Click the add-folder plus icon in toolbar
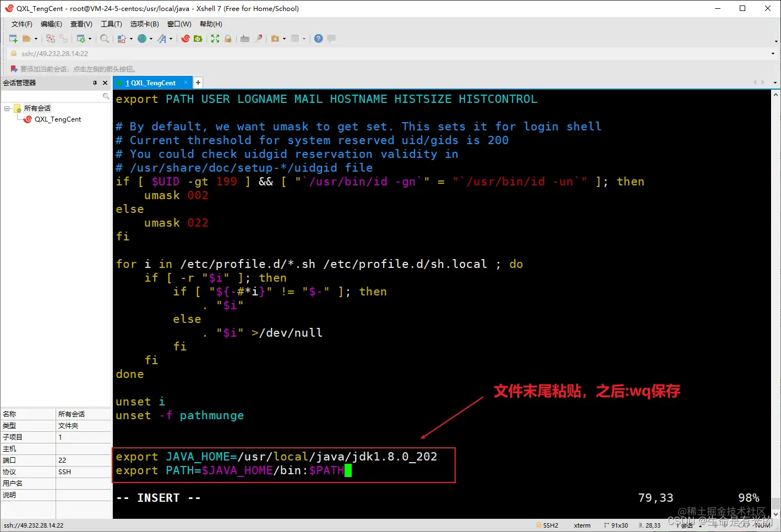The width and height of the screenshot is (781, 532). click(275, 39)
